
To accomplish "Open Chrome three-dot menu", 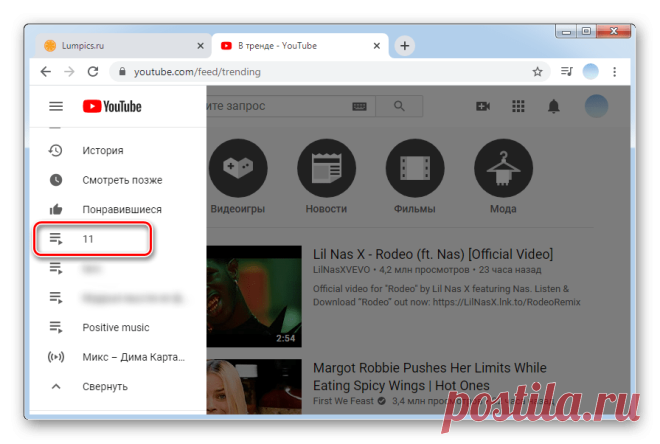I will [x=615, y=72].
